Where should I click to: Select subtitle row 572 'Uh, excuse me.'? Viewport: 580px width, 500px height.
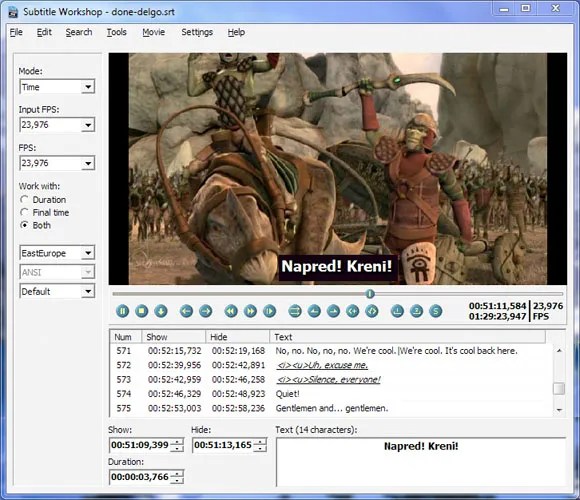331,365
